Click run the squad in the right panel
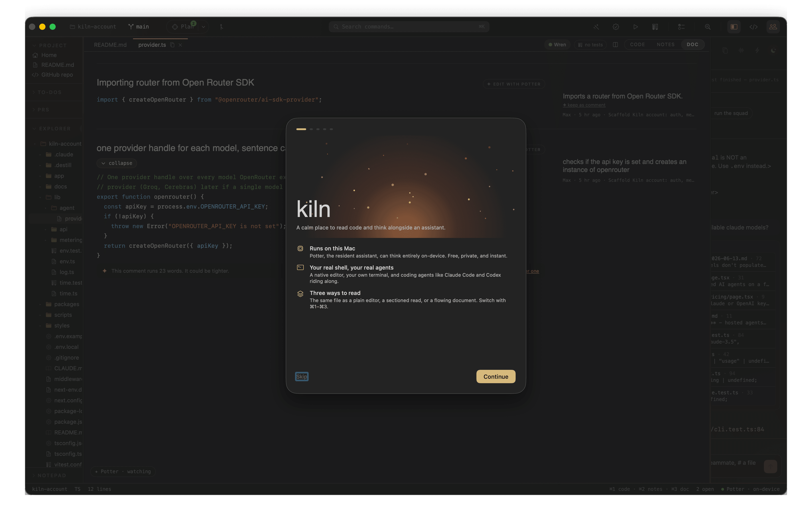The height and width of the screenshot is (528, 812). (x=731, y=113)
